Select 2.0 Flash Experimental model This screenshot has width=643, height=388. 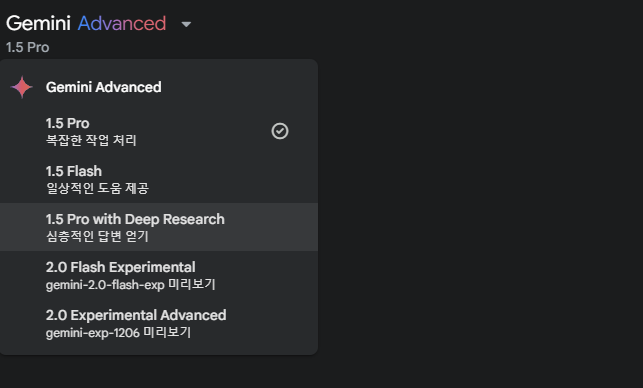(x=159, y=275)
